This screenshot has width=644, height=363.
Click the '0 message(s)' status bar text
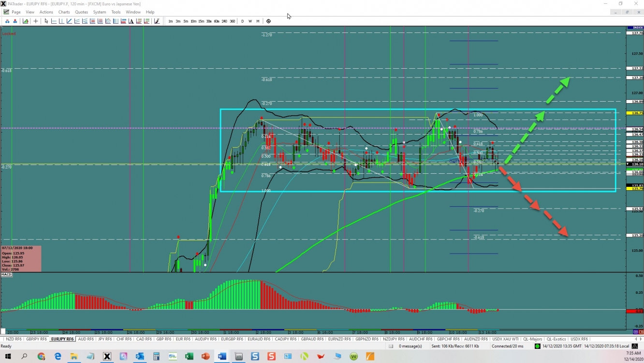point(410,346)
